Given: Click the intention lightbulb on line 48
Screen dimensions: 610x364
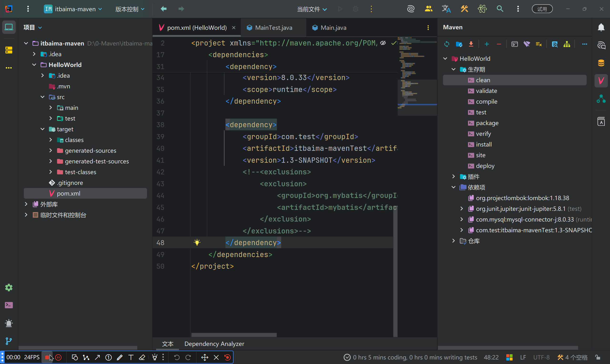Looking at the screenshot, I should click(197, 243).
